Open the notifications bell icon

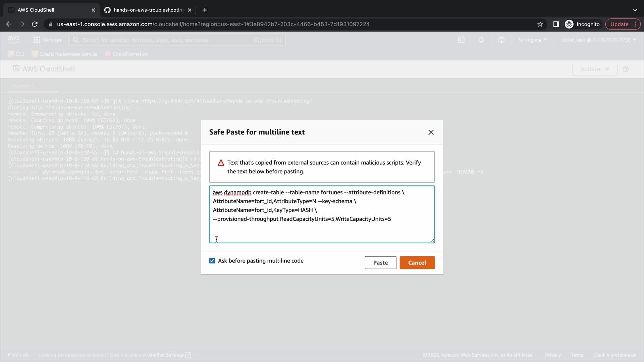point(481,40)
